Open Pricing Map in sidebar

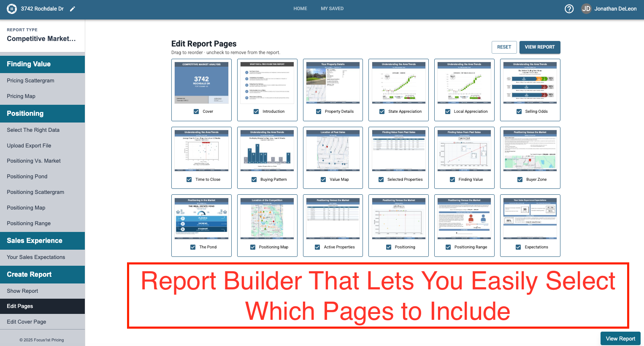pos(42,96)
